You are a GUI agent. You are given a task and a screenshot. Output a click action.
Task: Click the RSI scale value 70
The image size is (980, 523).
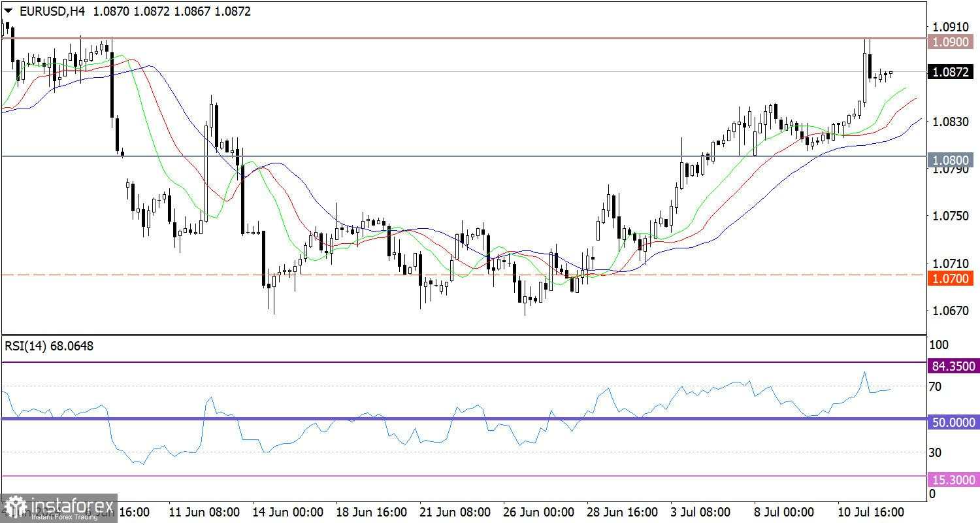pyautogui.click(x=936, y=387)
